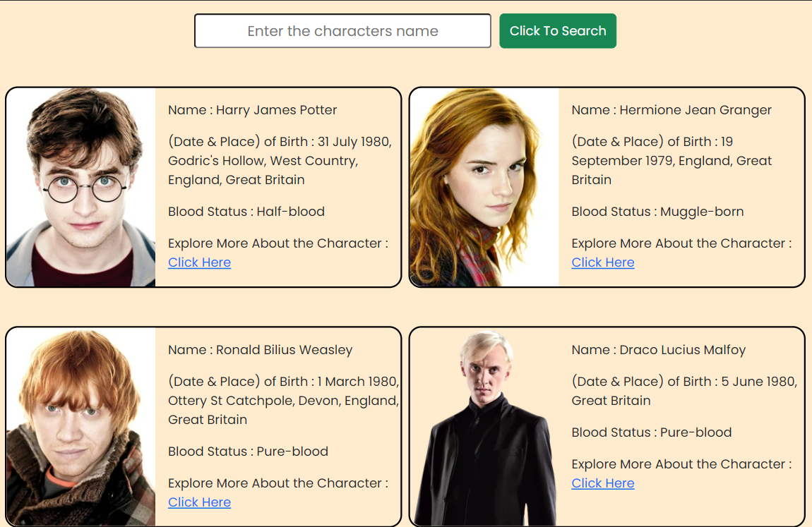Open Harry James Potter's Click Here link
This screenshot has width=812, height=527.
tap(199, 262)
